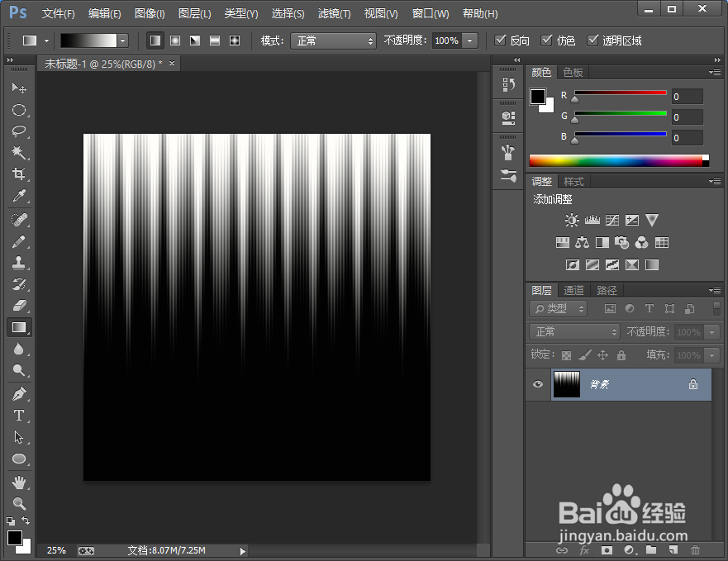Click the foreground color swatch in Color panel
728x561 pixels.
coord(538,97)
